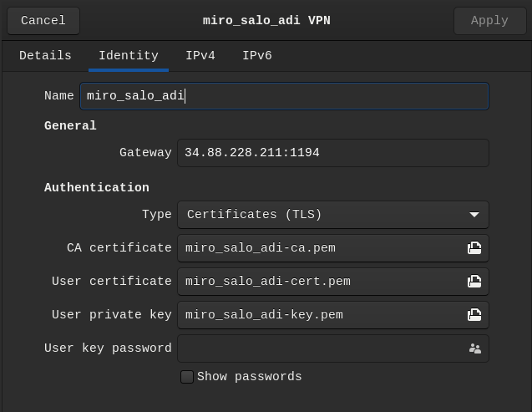Click the CA certificate label
Image resolution: width=532 pixels, height=412 pixels.
pos(119,248)
